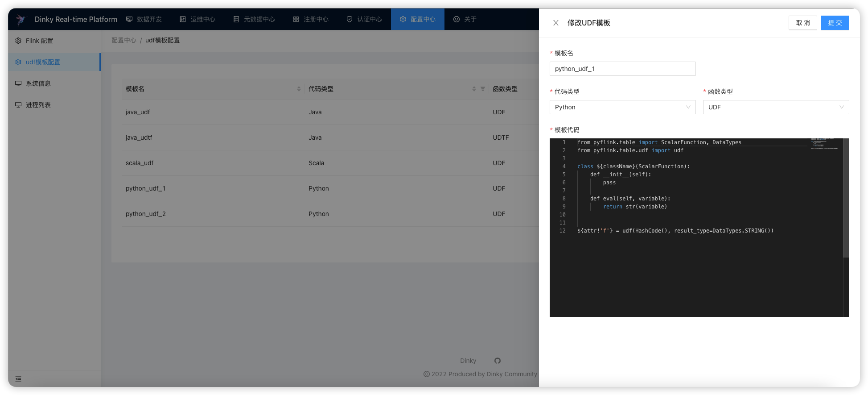Click the java_udtf table row name
This screenshot has width=868, height=395.
point(139,137)
